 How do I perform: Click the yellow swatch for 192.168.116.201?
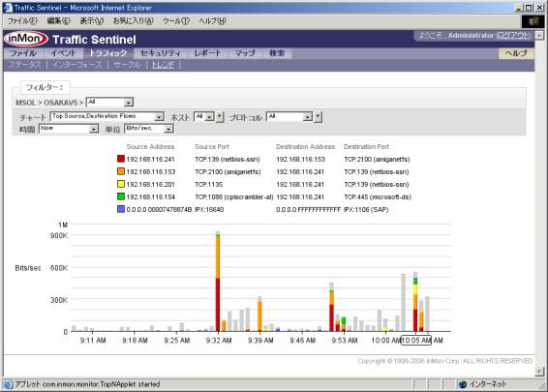(121, 184)
